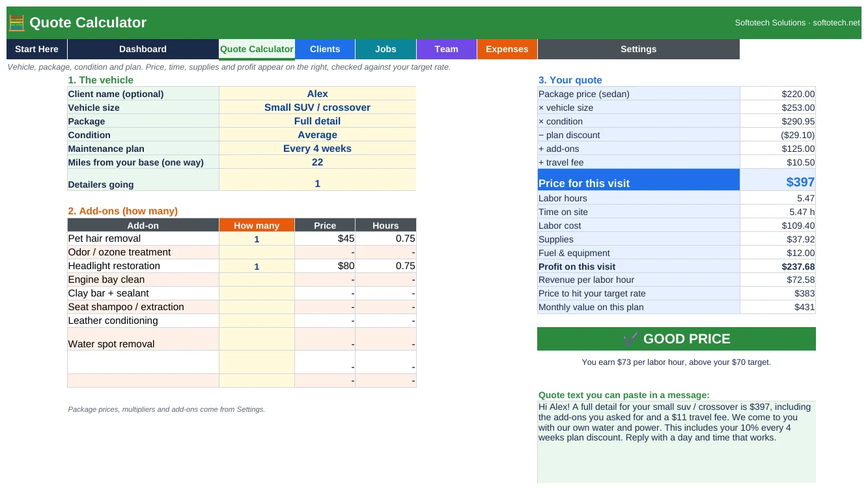Screen dimensions: 868x490
Task: Switch to the Team tab
Action: tap(446, 49)
